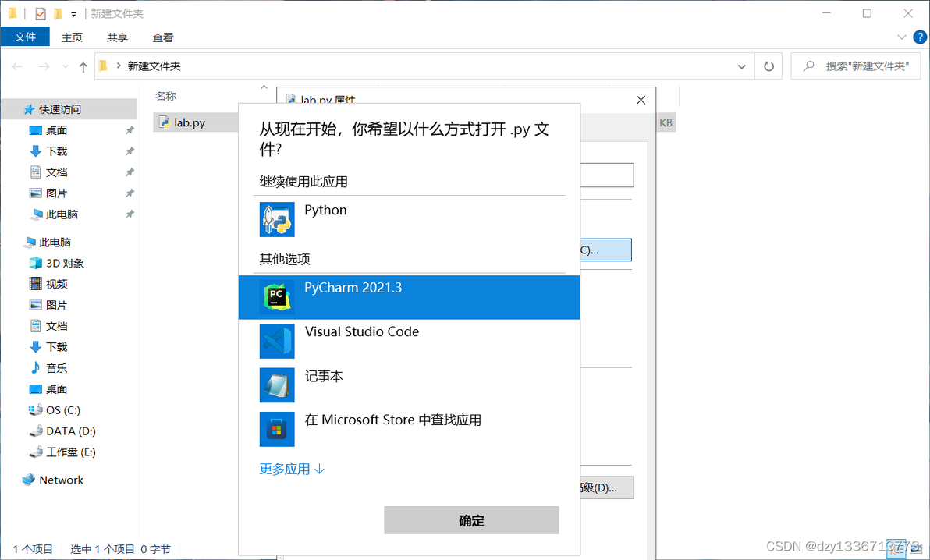
Task: Click the 更改(C)... button in properties dialog
Action: click(605, 250)
